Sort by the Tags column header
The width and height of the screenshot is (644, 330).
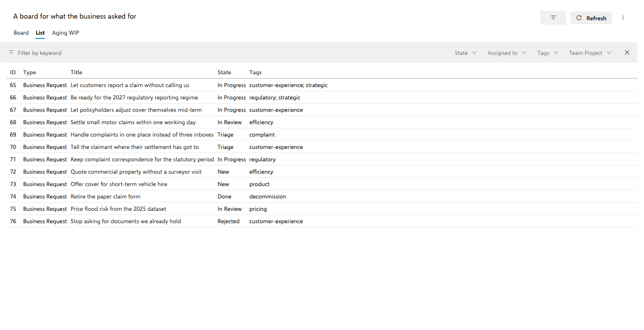tap(256, 72)
